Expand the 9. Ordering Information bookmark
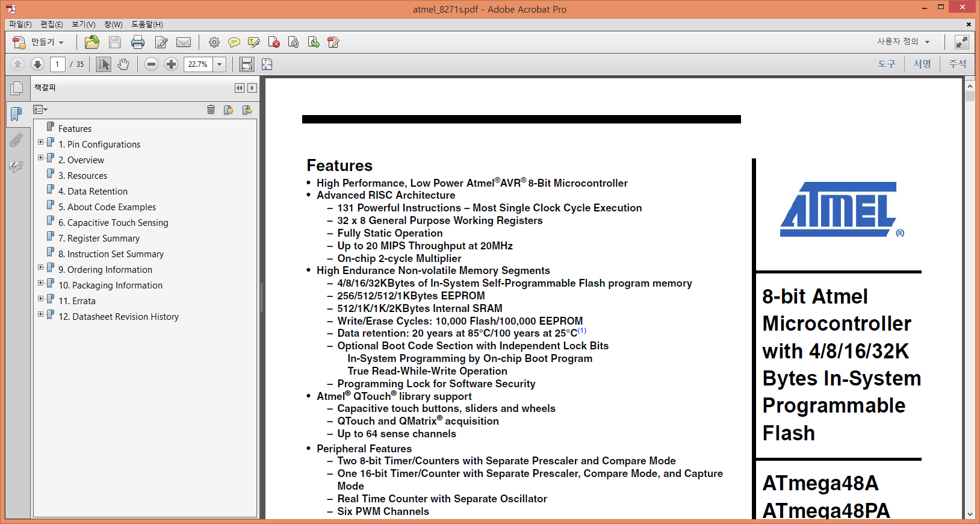980x524 pixels. point(40,267)
